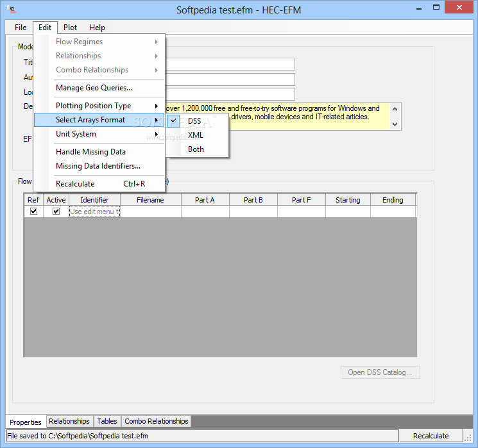
Task: Click the Part A column header
Action: point(205,200)
